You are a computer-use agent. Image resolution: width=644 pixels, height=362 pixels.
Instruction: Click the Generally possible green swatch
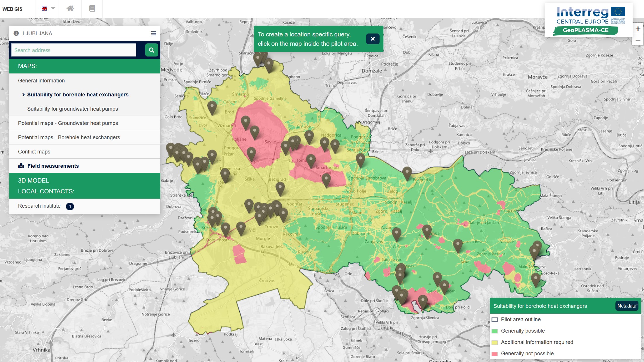coord(494,331)
